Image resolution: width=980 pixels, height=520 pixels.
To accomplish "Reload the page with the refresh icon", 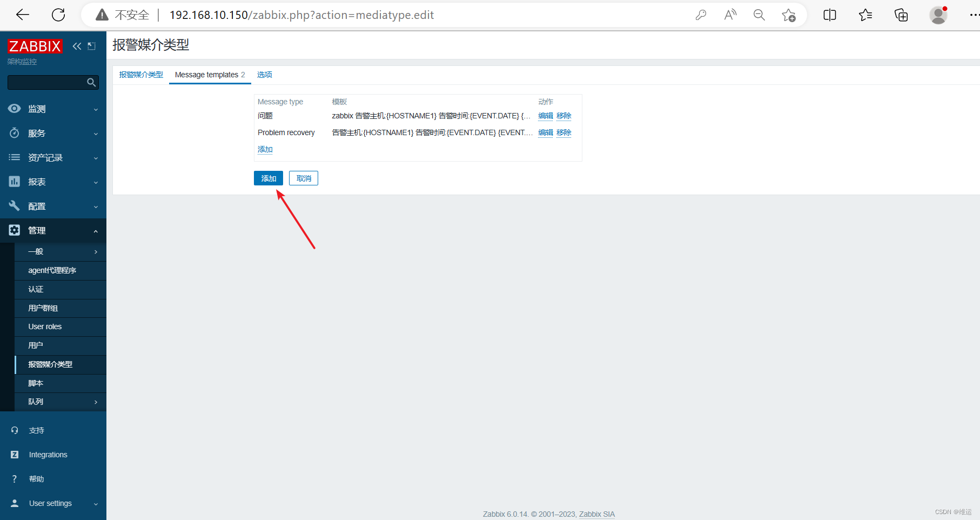I will pos(58,15).
